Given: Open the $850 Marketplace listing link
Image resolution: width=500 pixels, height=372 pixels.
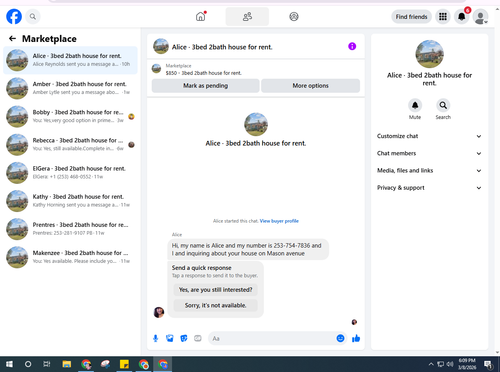Looking at the screenshot, I should [204, 73].
